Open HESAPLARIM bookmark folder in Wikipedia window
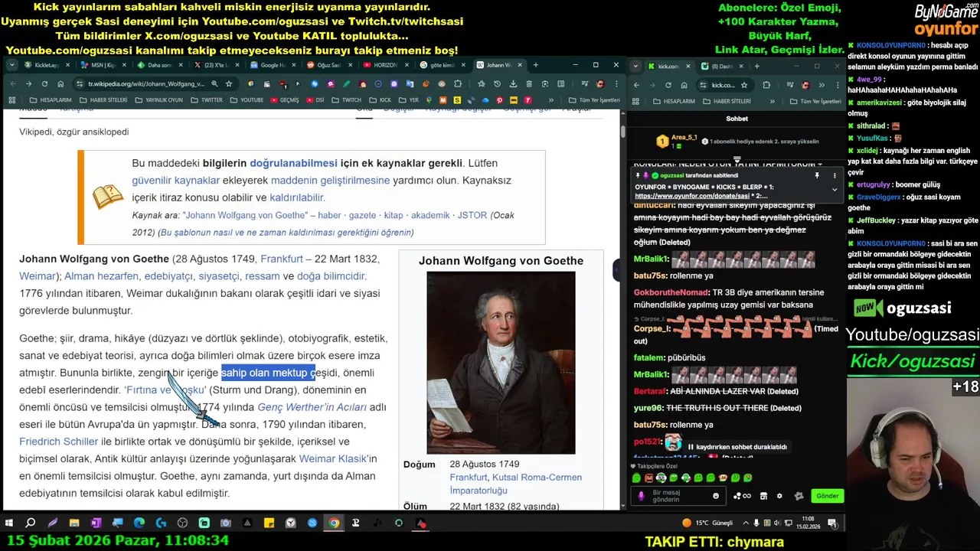Screen dimensions: 980x551 point(51,100)
